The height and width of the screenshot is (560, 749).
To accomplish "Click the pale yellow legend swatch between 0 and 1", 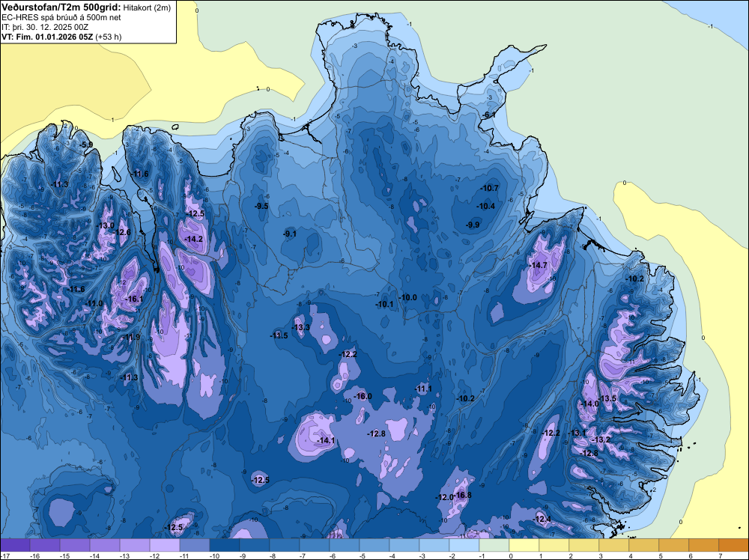I will coord(524,545).
